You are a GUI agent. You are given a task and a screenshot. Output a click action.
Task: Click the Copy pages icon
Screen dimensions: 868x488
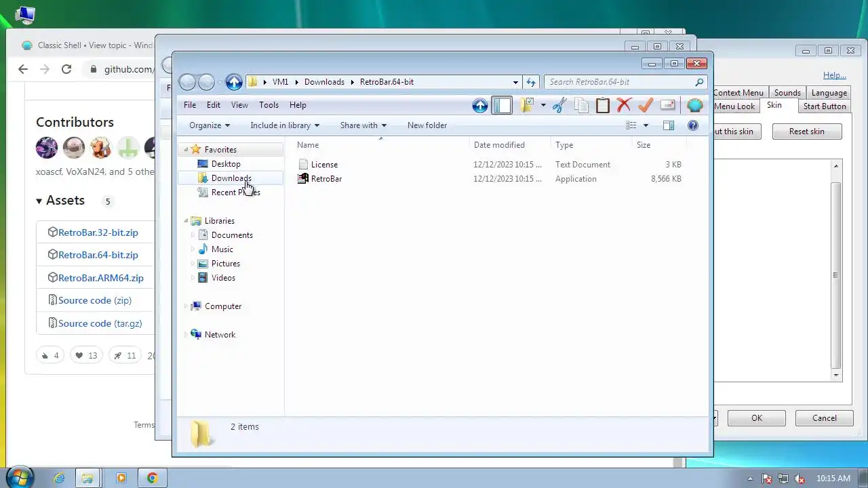click(581, 105)
